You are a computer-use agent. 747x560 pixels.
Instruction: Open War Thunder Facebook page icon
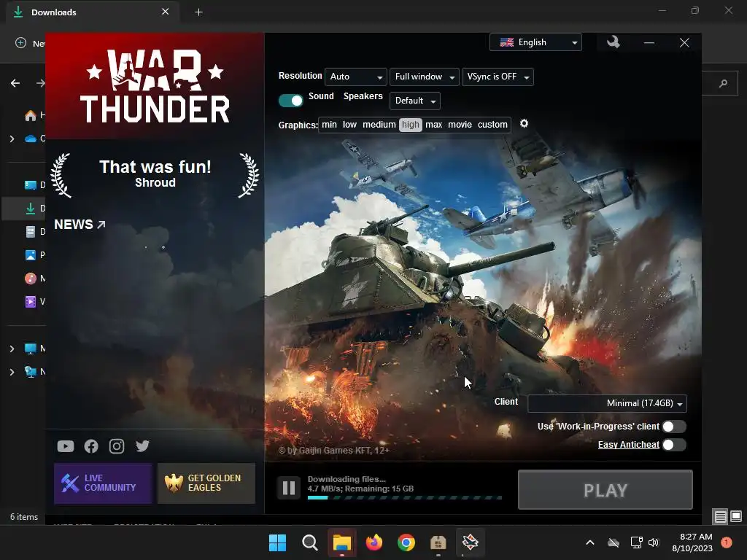pos(91,446)
